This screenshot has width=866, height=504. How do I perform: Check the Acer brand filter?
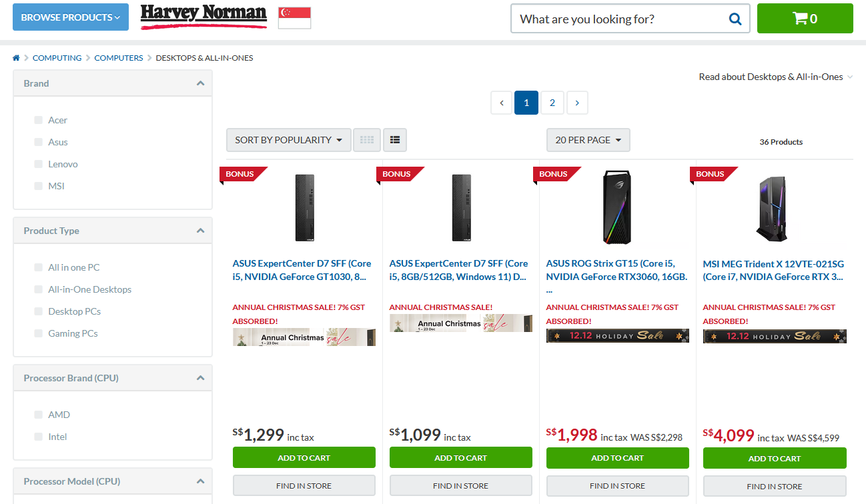point(39,120)
